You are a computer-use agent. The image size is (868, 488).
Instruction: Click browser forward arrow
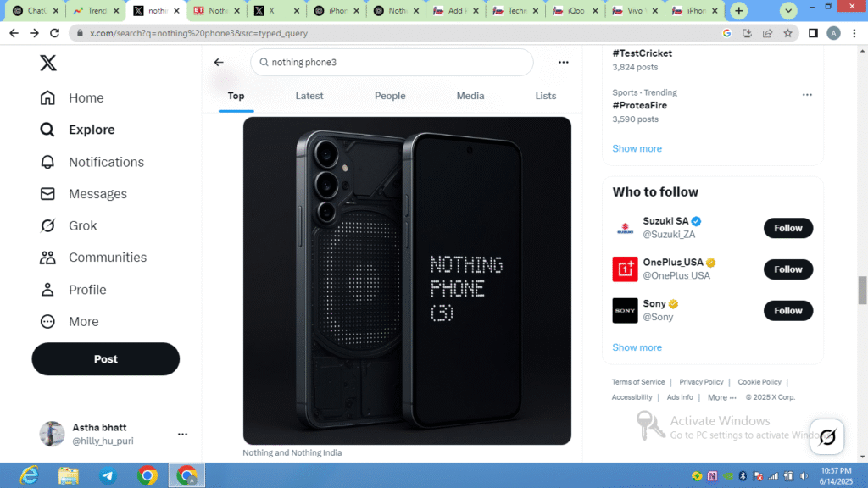34,33
